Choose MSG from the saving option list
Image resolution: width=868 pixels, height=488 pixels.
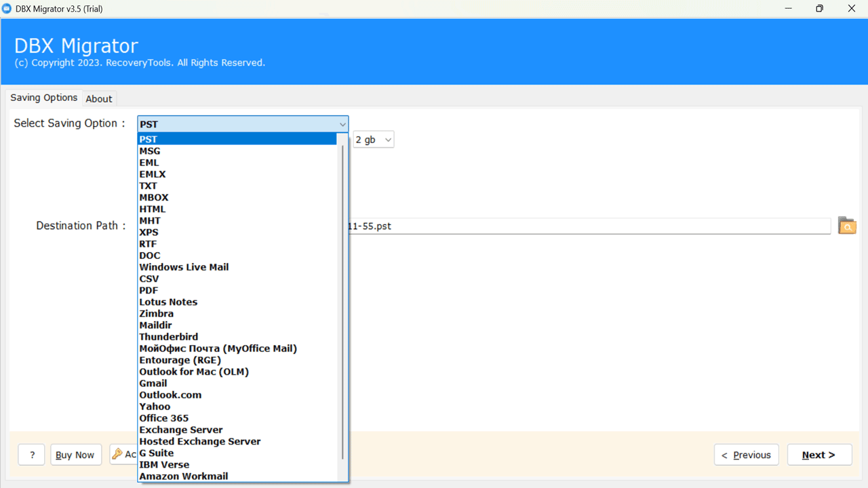(x=237, y=151)
